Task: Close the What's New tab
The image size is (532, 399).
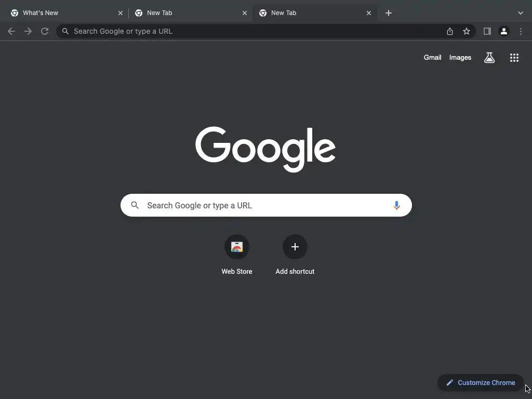Action: pos(121,13)
